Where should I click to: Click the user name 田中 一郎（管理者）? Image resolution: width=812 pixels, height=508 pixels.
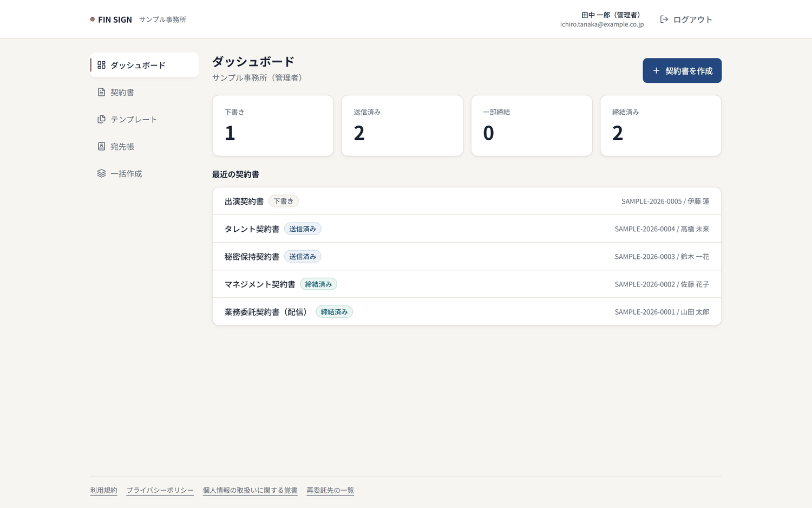612,15
